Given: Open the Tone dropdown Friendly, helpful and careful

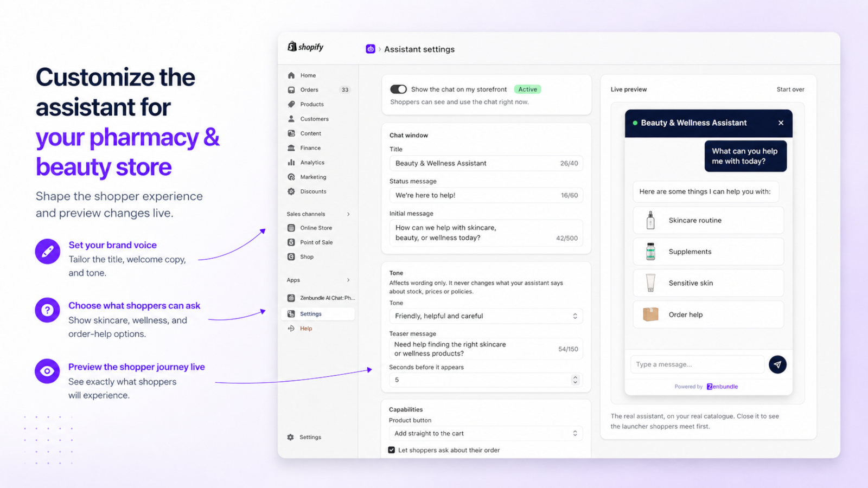Looking at the screenshot, I should coord(486,316).
